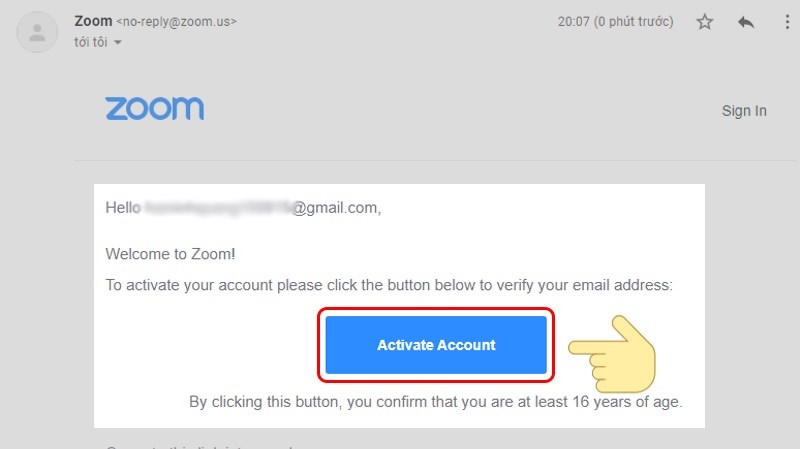Click the yellow pointing hand graphic
Viewport: 800px width, 449px height.
point(612,354)
